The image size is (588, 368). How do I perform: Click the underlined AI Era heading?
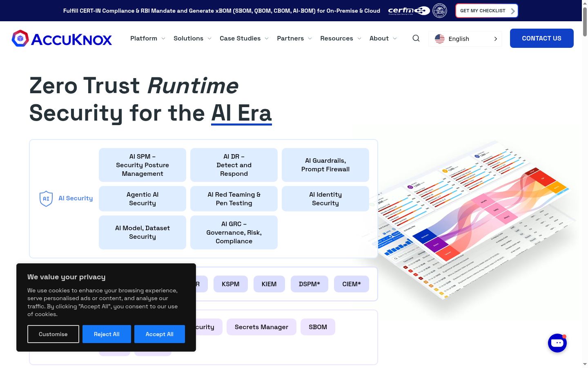tap(241, 113)
